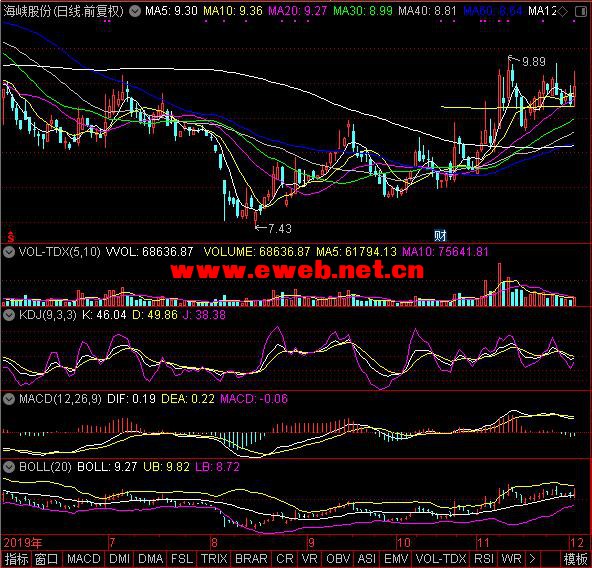The height and width of the screenshot is (568, 592).
Task: Click the red dollar-arrow icon near volume panel
Action: click(11, 237)
